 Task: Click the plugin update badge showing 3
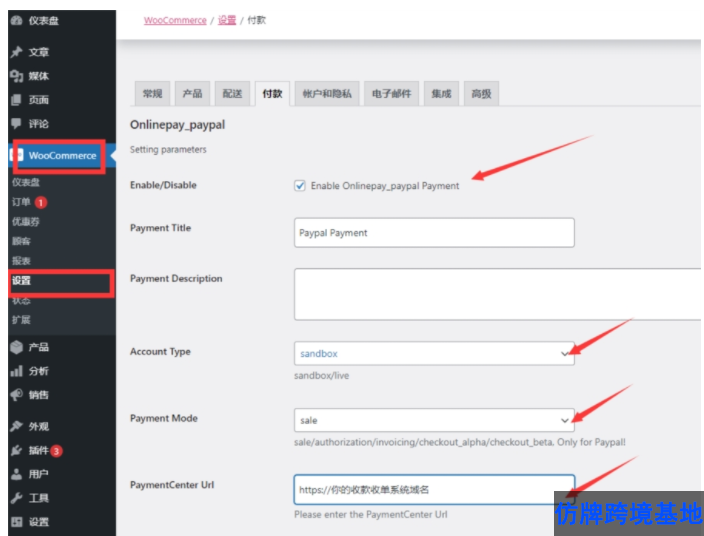pyautogui.click(x=57, y=451)
